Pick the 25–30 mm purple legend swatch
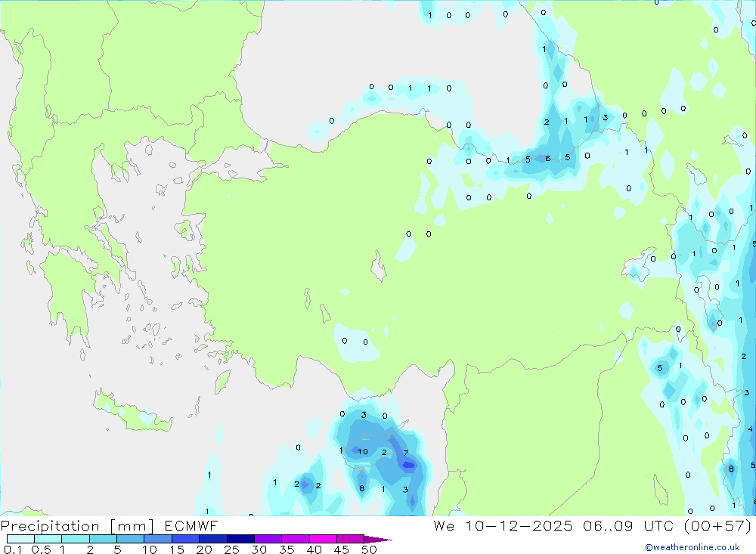This screenshot has width=756, height=554. (x=240, y=539)
